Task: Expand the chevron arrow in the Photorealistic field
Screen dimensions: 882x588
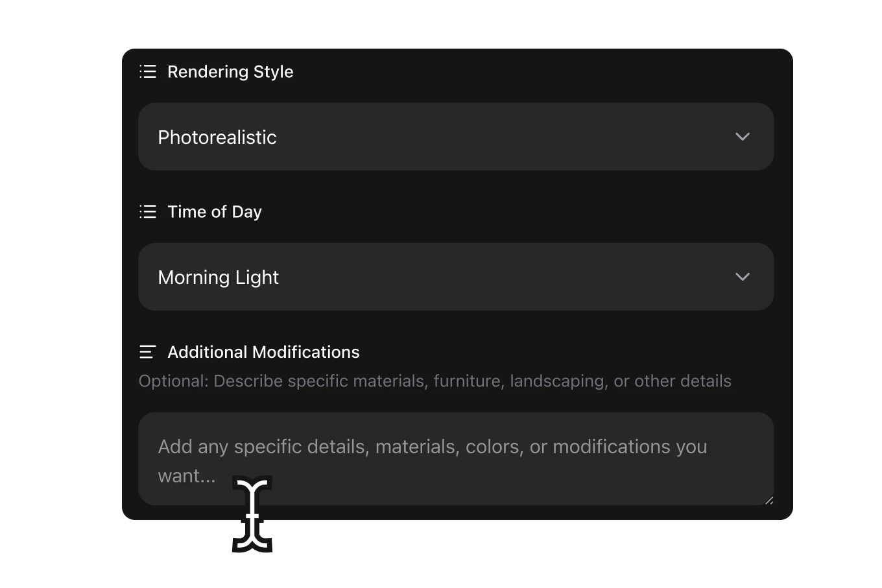Action: 743,137
